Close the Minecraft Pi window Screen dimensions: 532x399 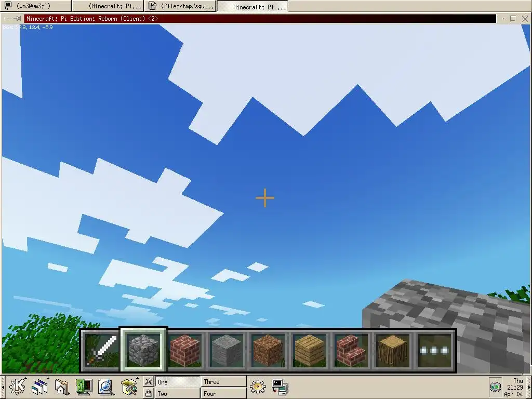point(525,19)
